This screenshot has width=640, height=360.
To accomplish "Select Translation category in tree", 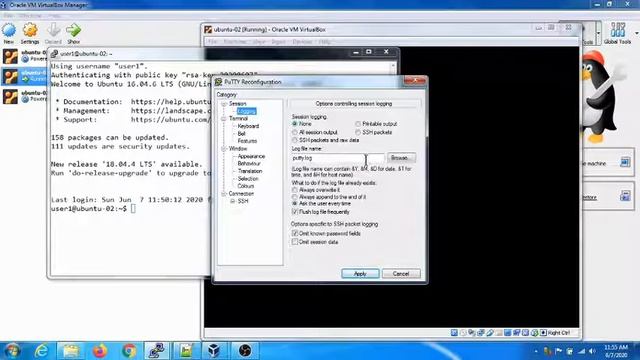I will 250,171.
